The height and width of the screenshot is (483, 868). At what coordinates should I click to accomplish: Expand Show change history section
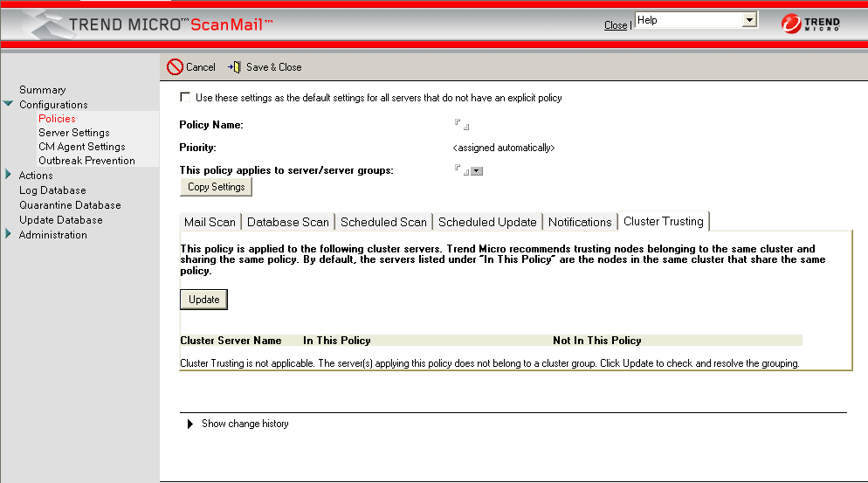[x=190, y=424]
